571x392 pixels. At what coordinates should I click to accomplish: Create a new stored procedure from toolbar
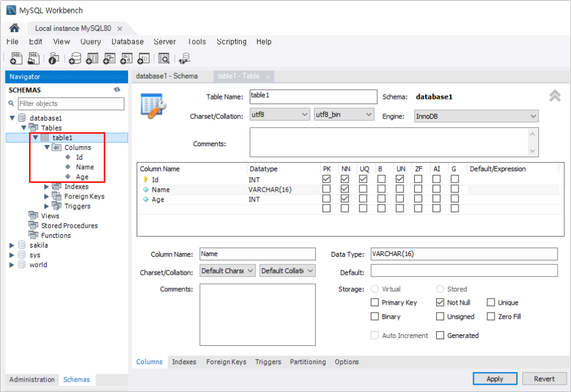(x=126, y=58)
